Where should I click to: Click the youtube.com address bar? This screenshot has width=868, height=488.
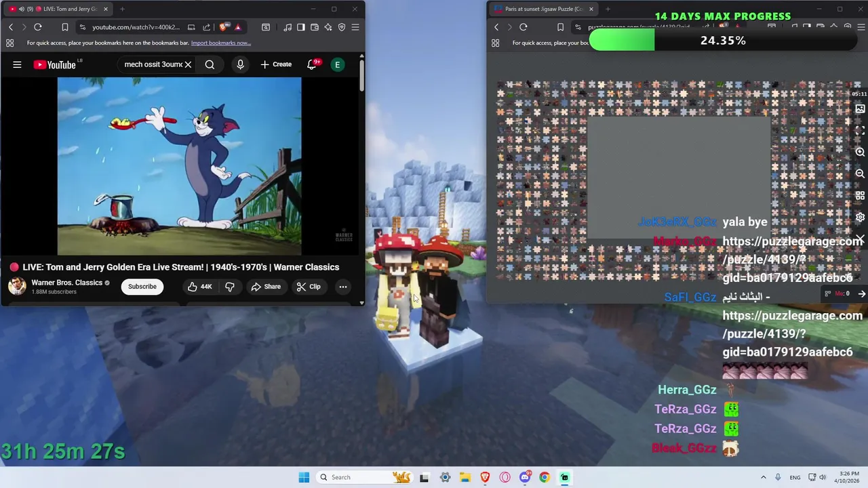pos(136,27)
